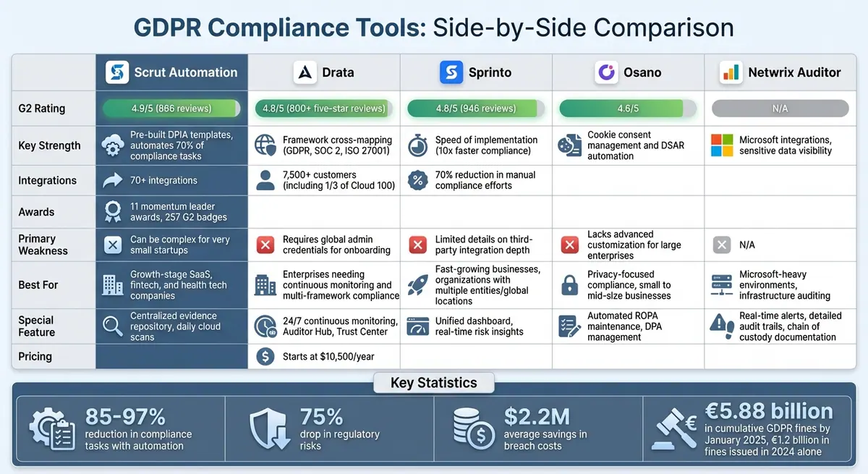Click the padlock icon beside Privacy-focused compliance

(570, 285)
